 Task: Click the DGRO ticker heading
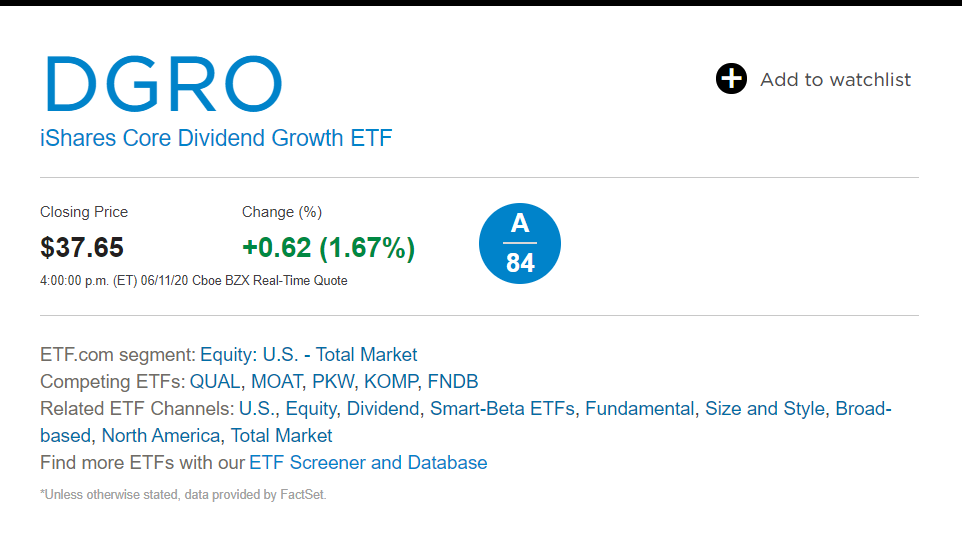163,84
